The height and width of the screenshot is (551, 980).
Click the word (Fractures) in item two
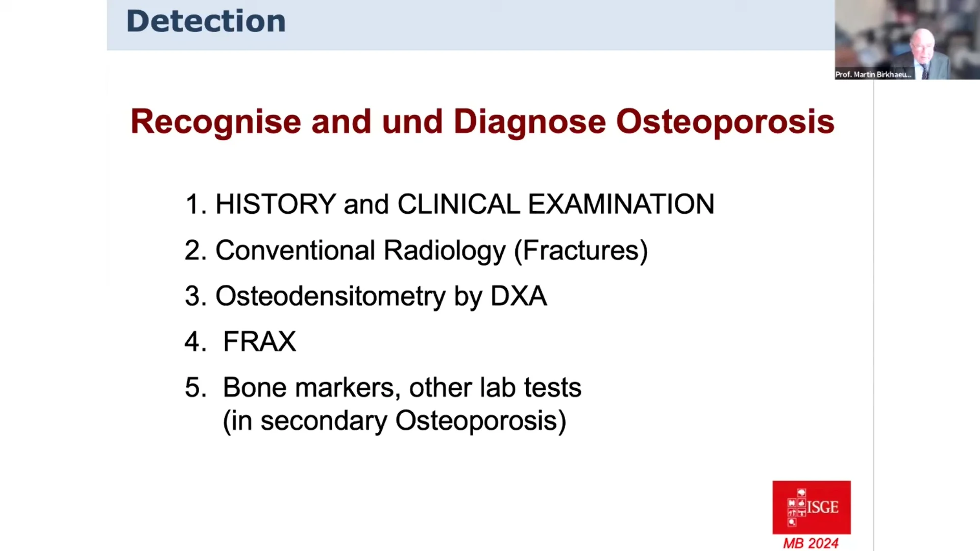click(x=581, y=251)
